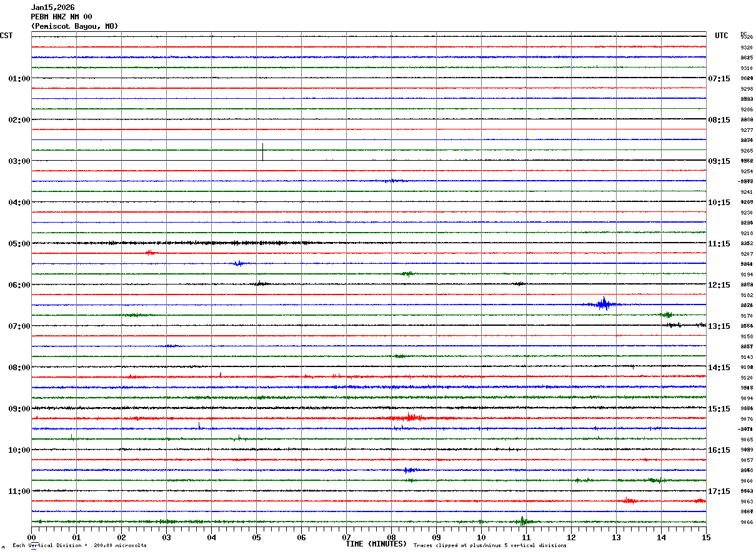This screenshot has height=554, width=756.
Task: Click the UTC row label "13:15"
Action: click(x=719, y=326)
